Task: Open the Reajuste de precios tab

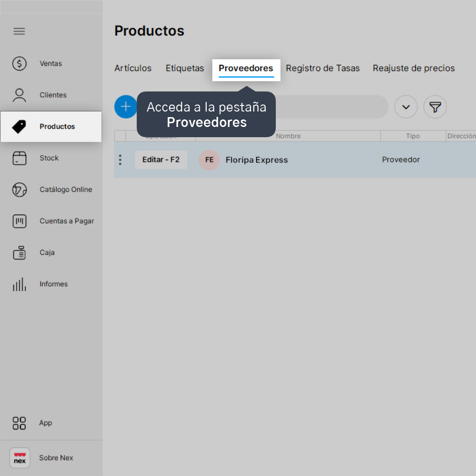Action: click(414, 68)
